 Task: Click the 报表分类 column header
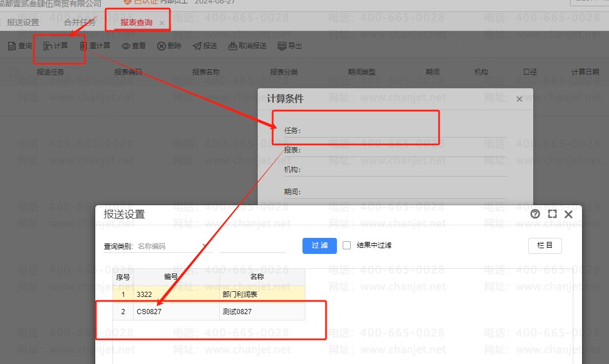point(284,72)
